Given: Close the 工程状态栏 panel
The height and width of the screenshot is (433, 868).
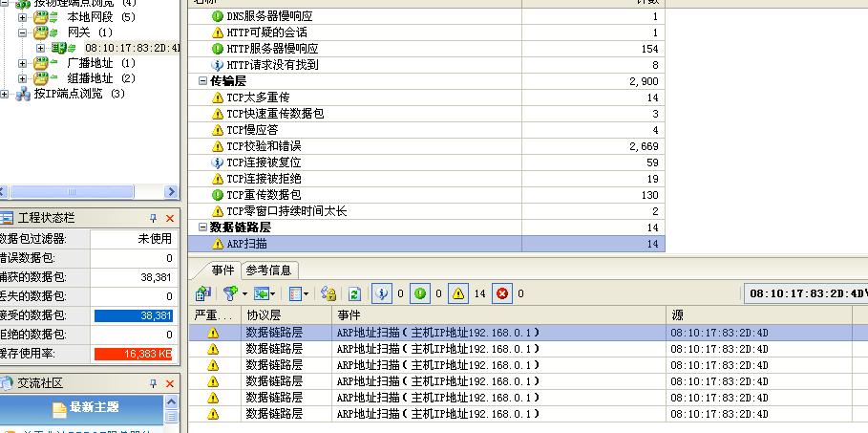Looking at the screenshot, I should pos(170,218).
